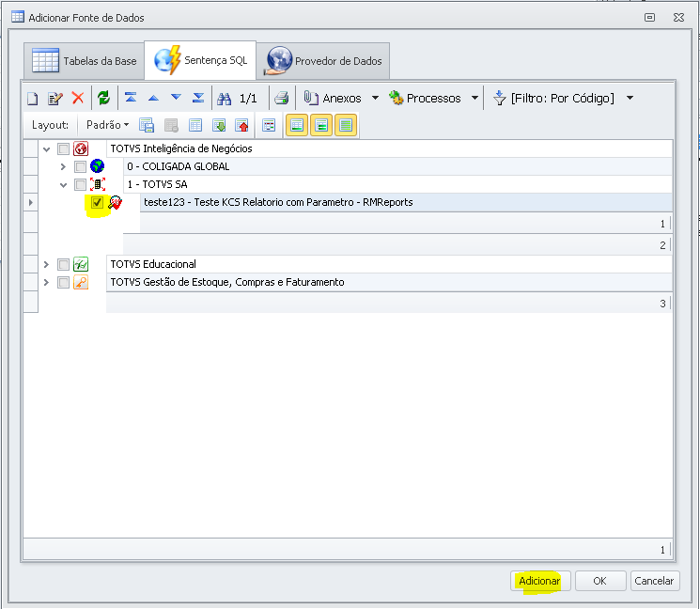The height and width of the screenshot is (609, 700).
Task: Jump to the first record
Action: coord(131,98)
